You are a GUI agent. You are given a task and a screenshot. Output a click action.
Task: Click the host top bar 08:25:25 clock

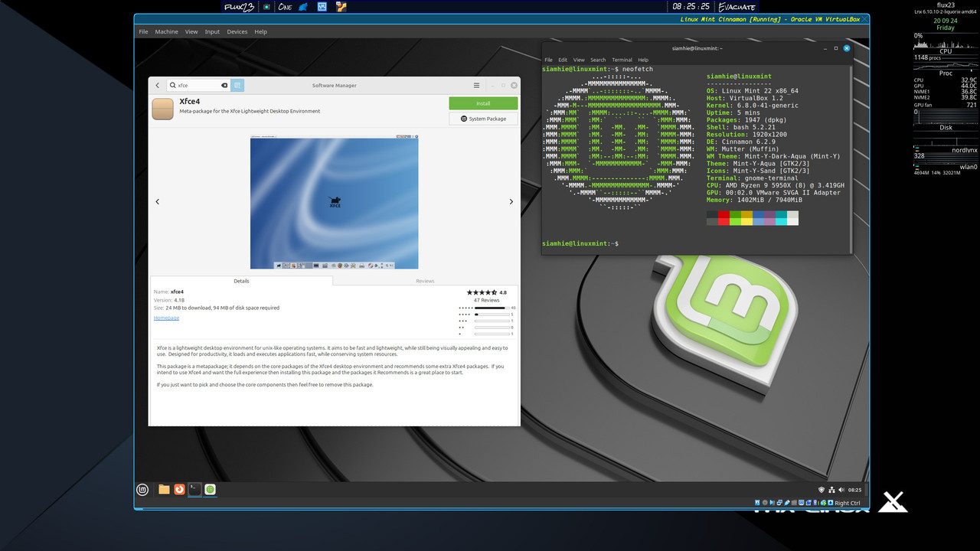pos(691,7)
